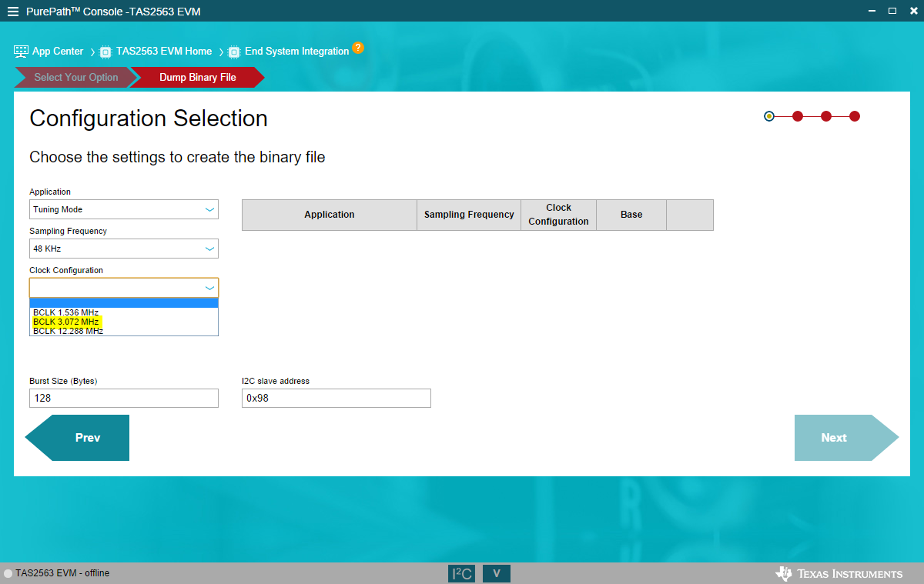Maximize the PurePath Console window

click(x=892, y=11)
